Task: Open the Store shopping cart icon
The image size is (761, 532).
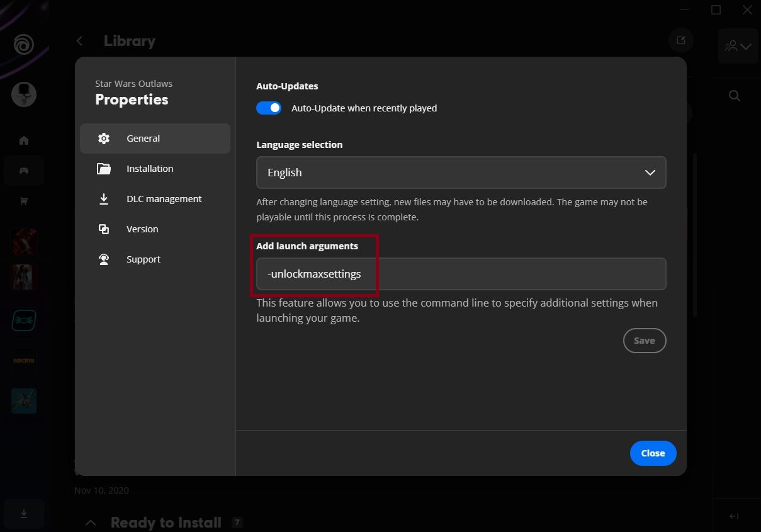Action: tap(24, 201)
